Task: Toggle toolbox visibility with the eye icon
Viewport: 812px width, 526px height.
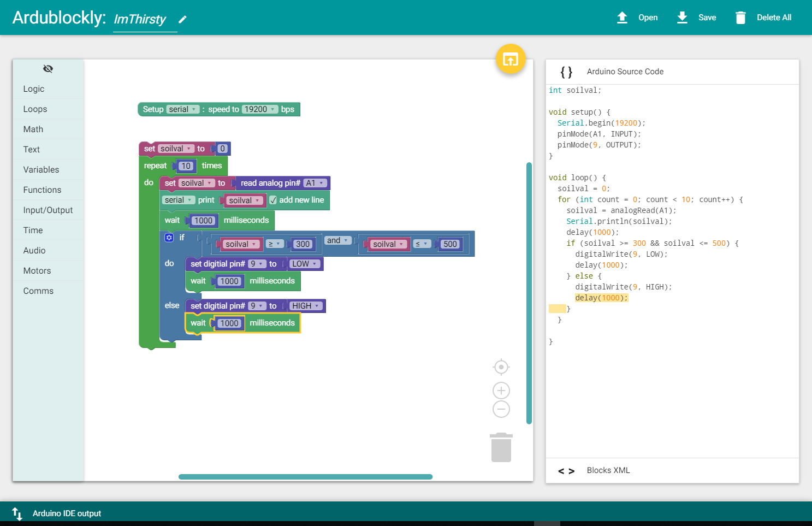Action: pyautogui.click(x=48, y=69)
